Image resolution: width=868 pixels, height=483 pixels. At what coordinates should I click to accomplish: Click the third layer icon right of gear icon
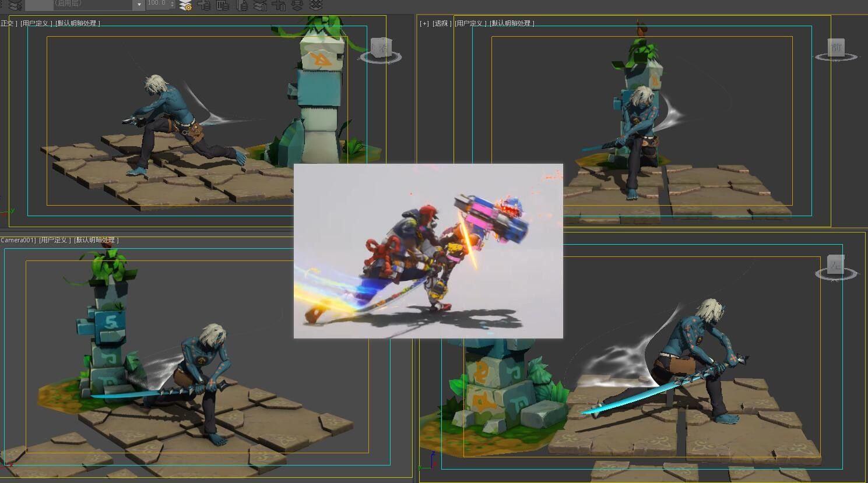click(x=241, y=5)
